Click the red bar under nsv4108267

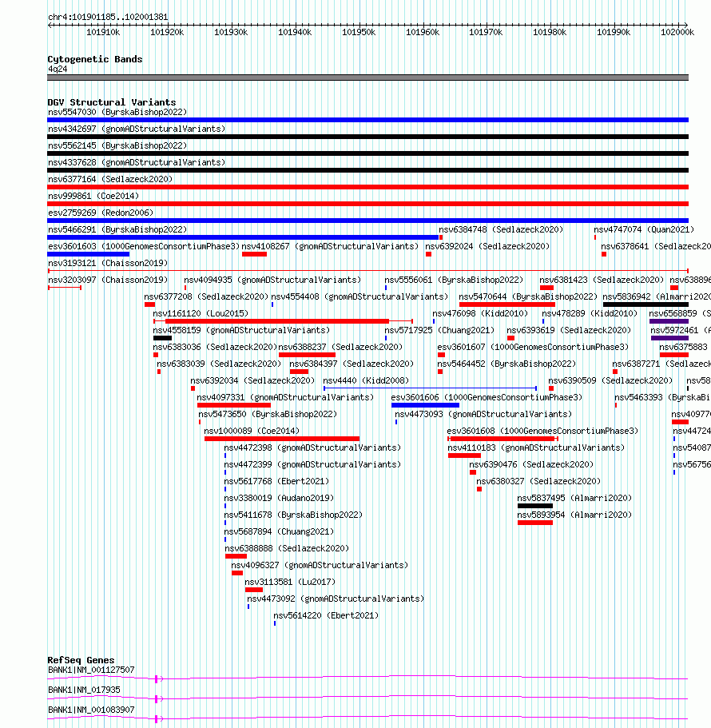point(254,254)
